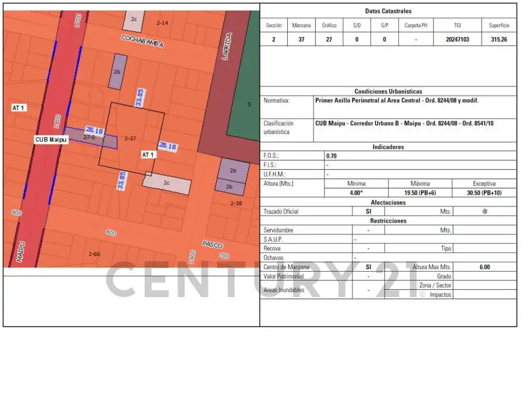Click the Normativa ordinance text
Viewport: 532px width, 399px height.
(396, 100)
